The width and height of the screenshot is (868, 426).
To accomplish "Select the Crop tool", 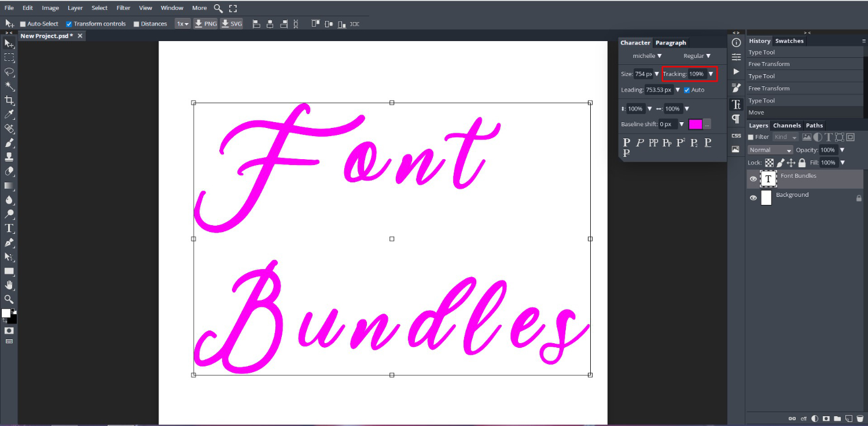I will point(9,101).
